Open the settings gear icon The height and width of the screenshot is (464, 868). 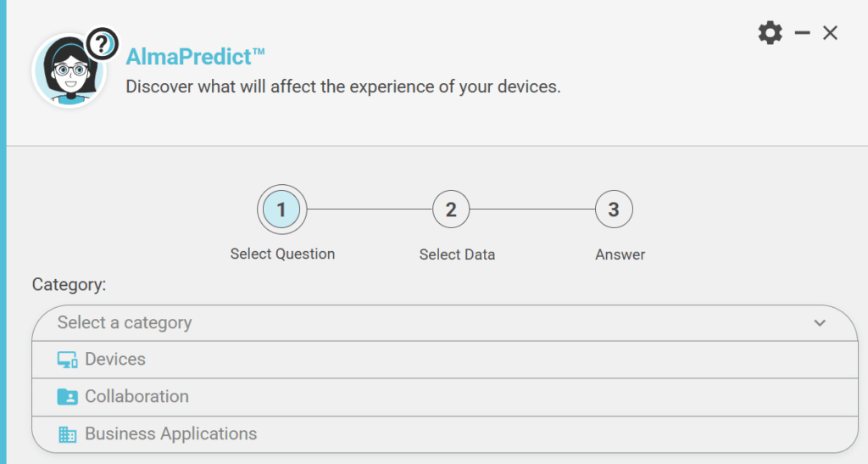click(x=770, y=33)
